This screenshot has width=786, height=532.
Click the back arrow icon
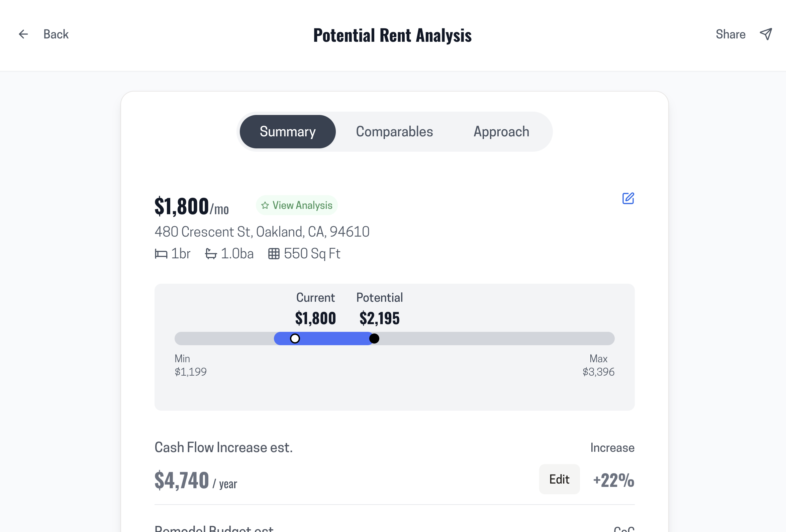point(23,34)
